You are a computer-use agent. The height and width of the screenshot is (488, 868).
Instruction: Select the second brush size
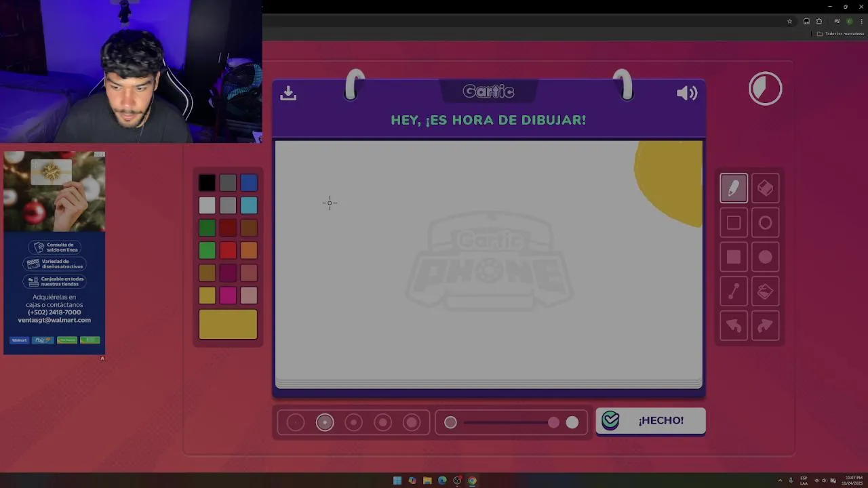click(325, 422)
